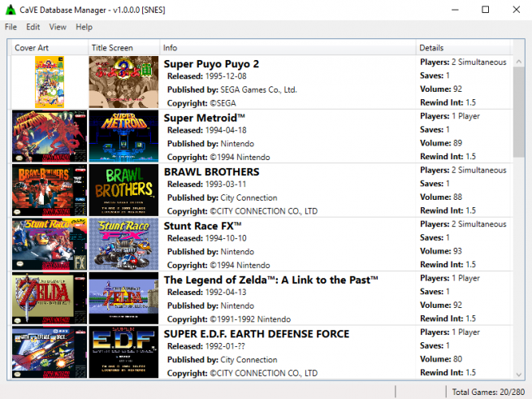Select the Super Metroid title screen thumbnail

pyautogui.click(x=123, y=136)
